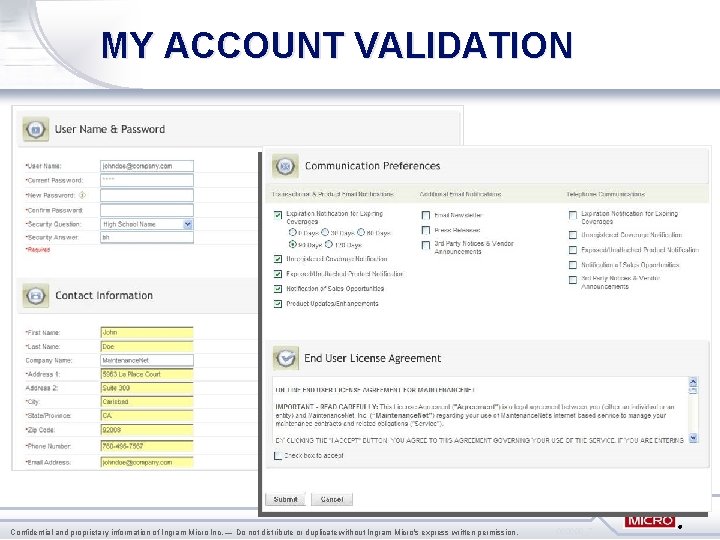Click the State/Province field

tap(147, 416)
